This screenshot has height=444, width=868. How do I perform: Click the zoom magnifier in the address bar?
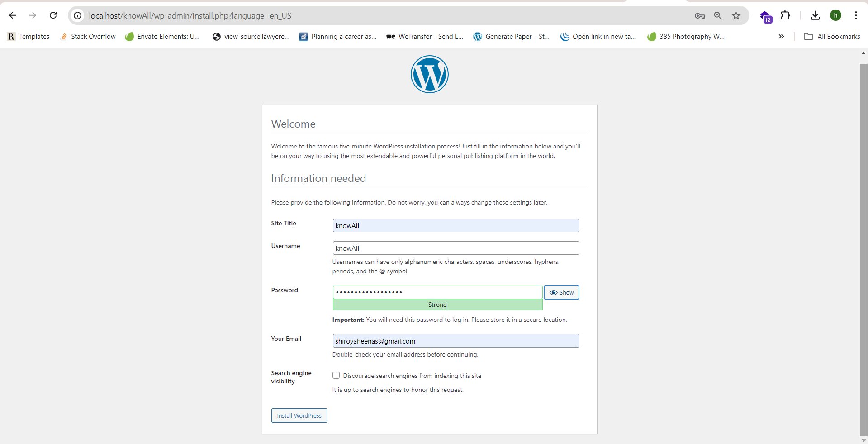(x=717, y=15)
